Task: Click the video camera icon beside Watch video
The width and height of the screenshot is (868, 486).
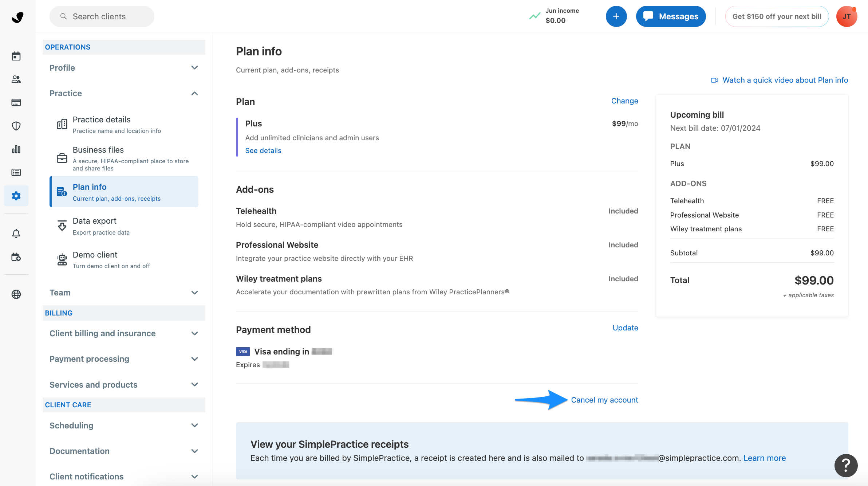Action: 714,80
